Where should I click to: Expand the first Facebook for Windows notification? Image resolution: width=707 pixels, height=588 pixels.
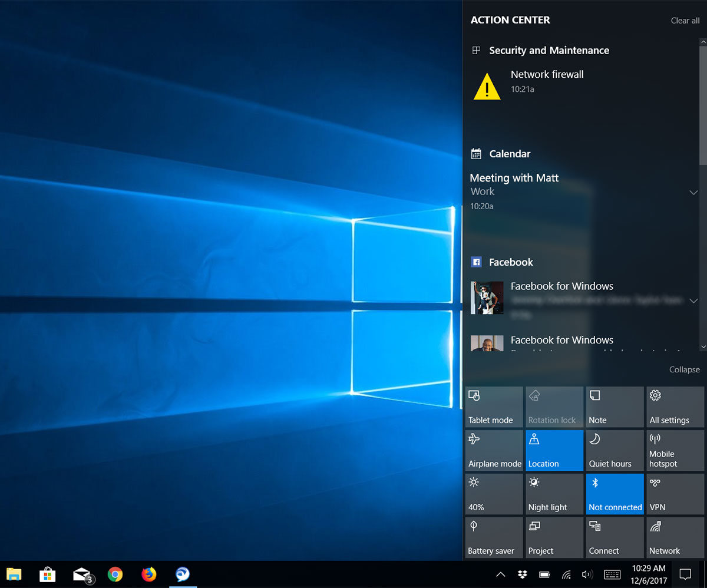(693, 301)
